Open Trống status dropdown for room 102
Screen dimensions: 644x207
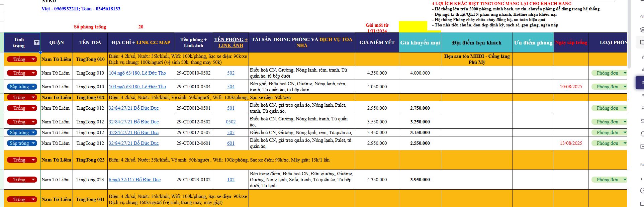[33, 180]
